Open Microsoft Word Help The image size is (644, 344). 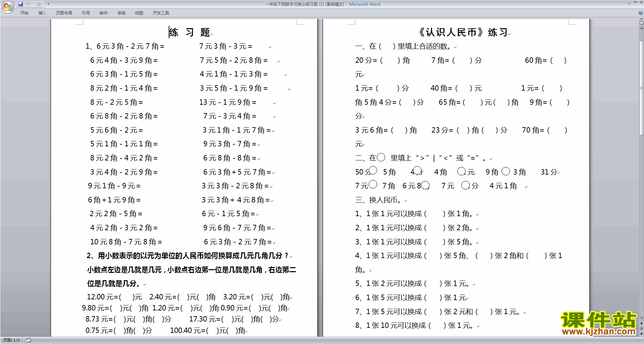(641, 13)
